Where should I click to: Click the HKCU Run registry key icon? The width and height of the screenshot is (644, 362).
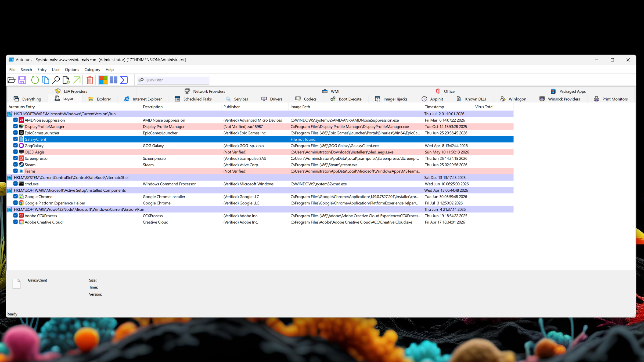point(10,114)
